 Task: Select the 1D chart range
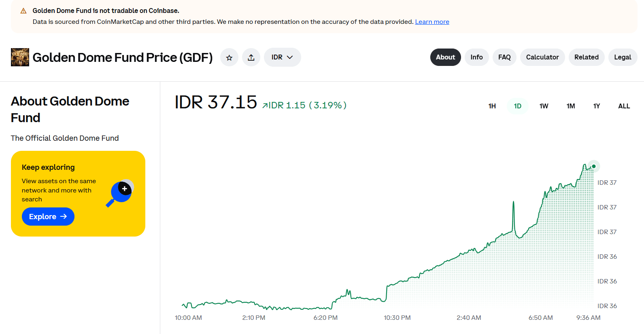[518, 106]
